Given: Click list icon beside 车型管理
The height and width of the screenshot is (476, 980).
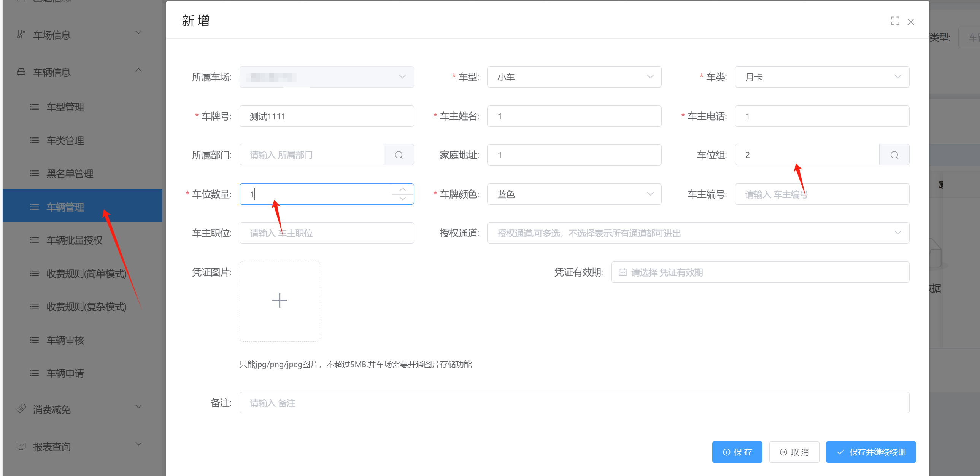Looking at the screenshot, I should pyautogui.click(x=35, y=107).
